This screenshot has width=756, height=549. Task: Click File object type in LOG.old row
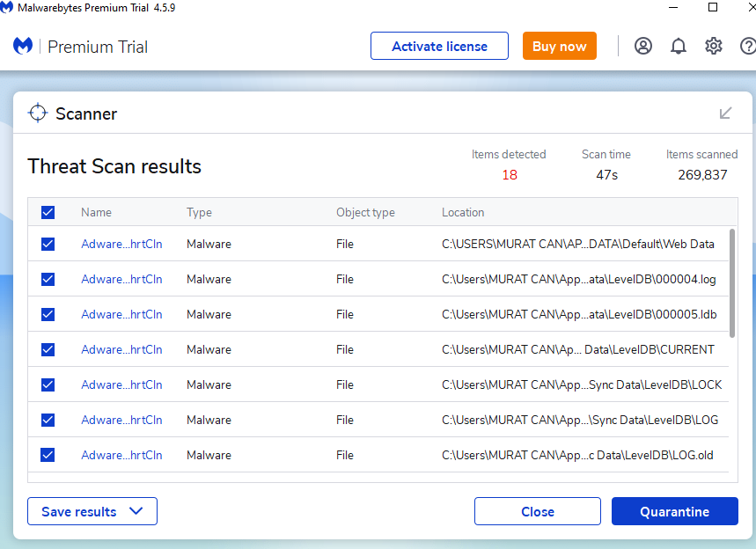point(345,455)
